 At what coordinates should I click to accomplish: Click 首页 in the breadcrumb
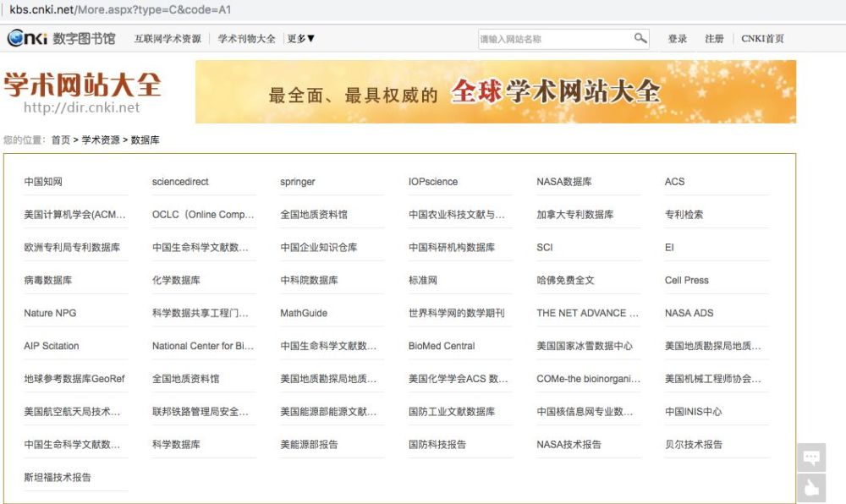click(x=60, y=140)
